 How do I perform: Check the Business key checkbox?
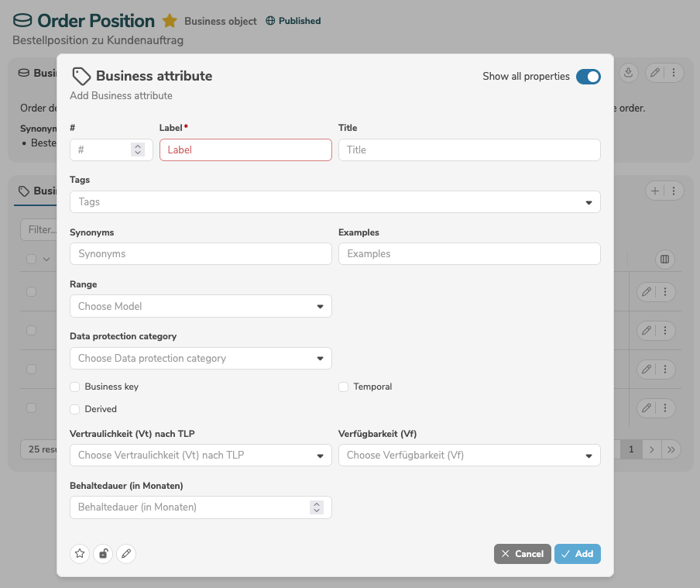coord(75,387)
